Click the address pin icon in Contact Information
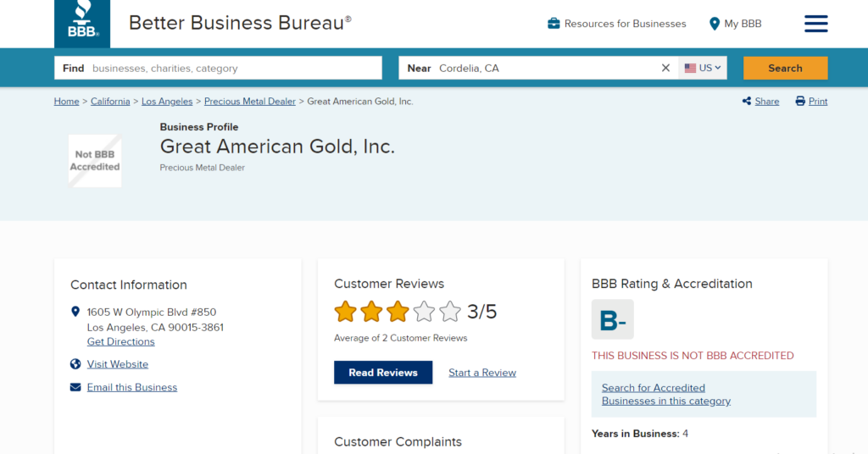 pos(75,312)
